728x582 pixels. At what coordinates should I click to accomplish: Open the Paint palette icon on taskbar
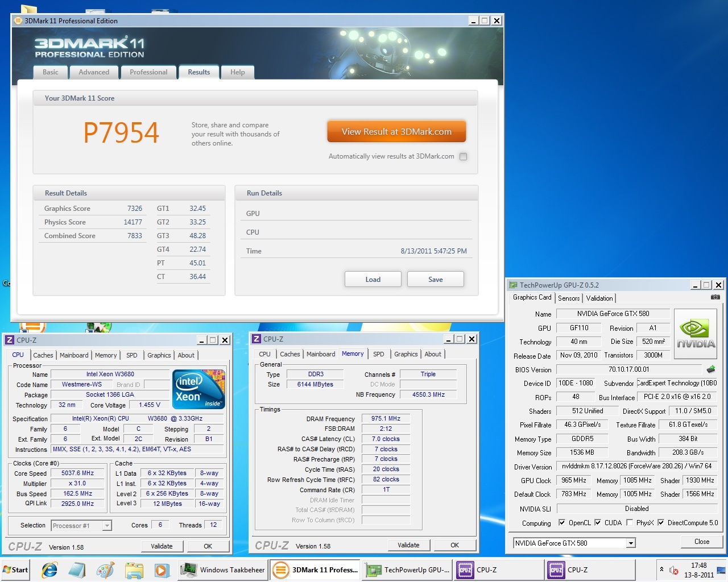[106, 570]
